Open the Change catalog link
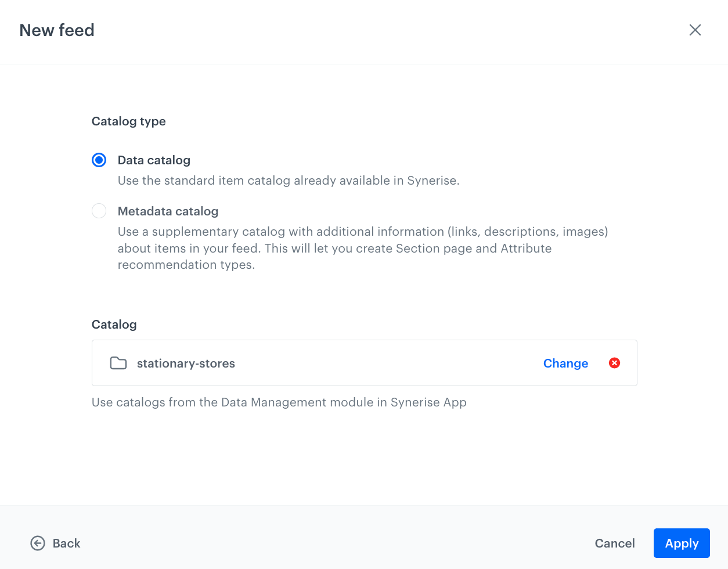The height and width of the screenshot is (569, 728). tap(565, 363)
